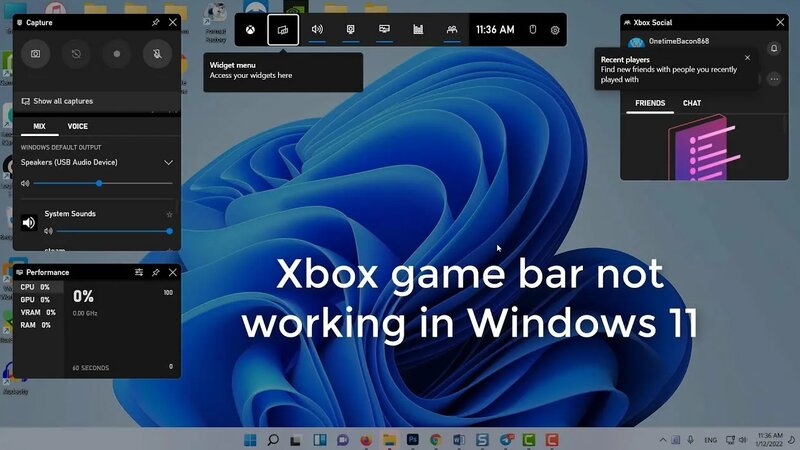Toggle the Capture widget from the Game Bar
The height and width of the screenshot is (450, 800).
[x=351, y=30]
